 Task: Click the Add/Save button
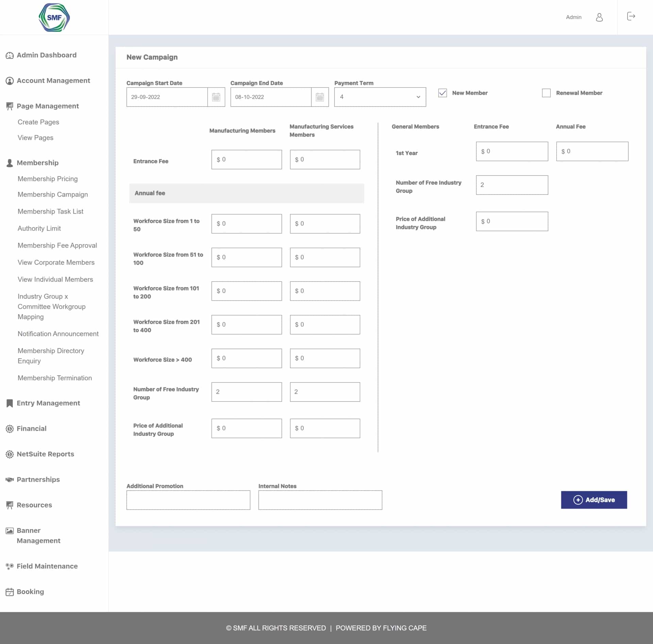click(594, 500)
